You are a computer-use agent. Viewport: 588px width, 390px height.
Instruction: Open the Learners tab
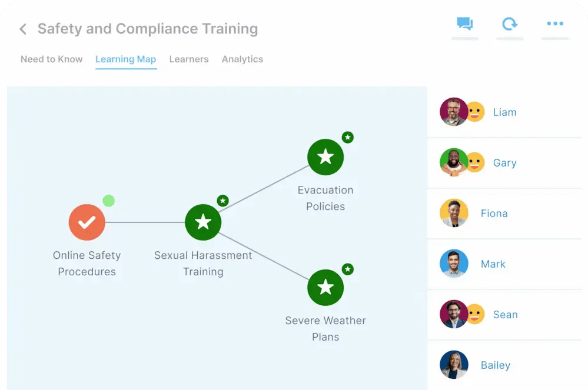click(188, 59)
